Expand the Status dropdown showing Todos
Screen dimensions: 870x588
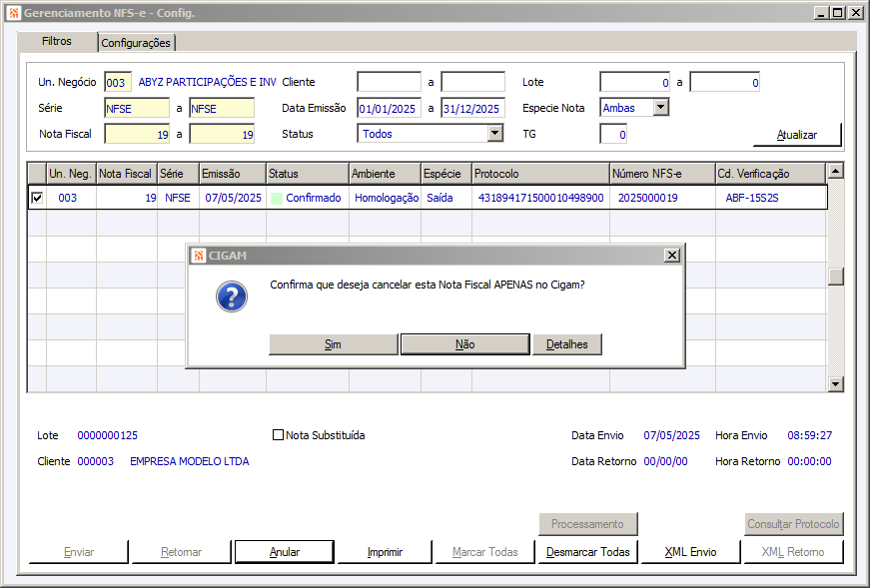[494, 133]
